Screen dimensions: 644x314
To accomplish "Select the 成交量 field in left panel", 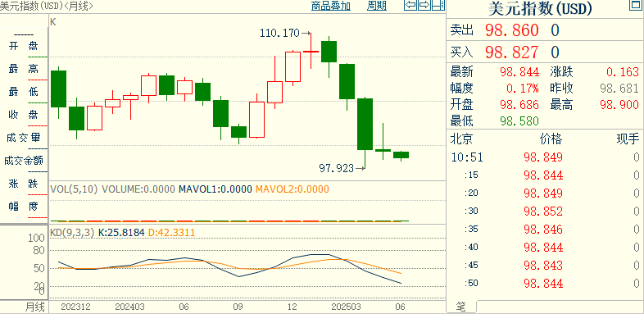I will tap(24, 138).
